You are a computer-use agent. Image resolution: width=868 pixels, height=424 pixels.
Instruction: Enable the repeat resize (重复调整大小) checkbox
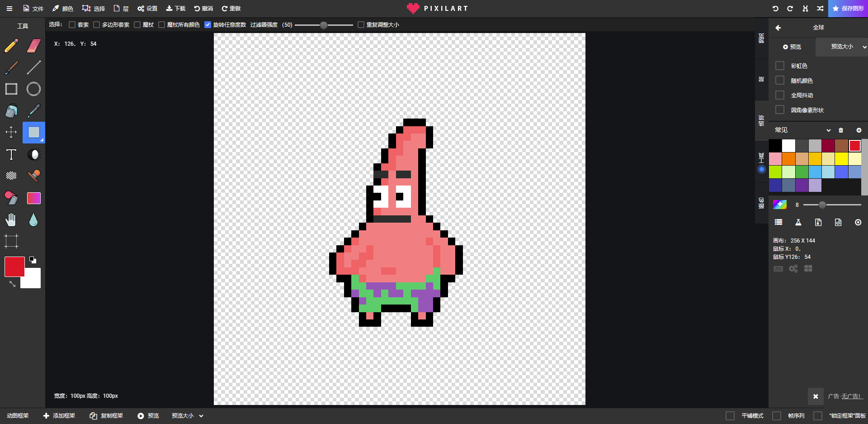point(361,25)
